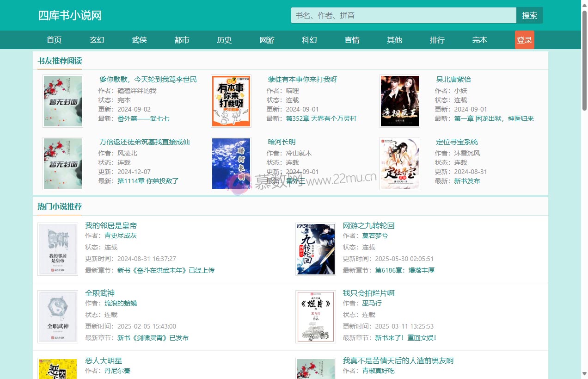Screen dimensions: 588x379
Task: Click the orange 登录 login button
Action: (x=524, y=40)
